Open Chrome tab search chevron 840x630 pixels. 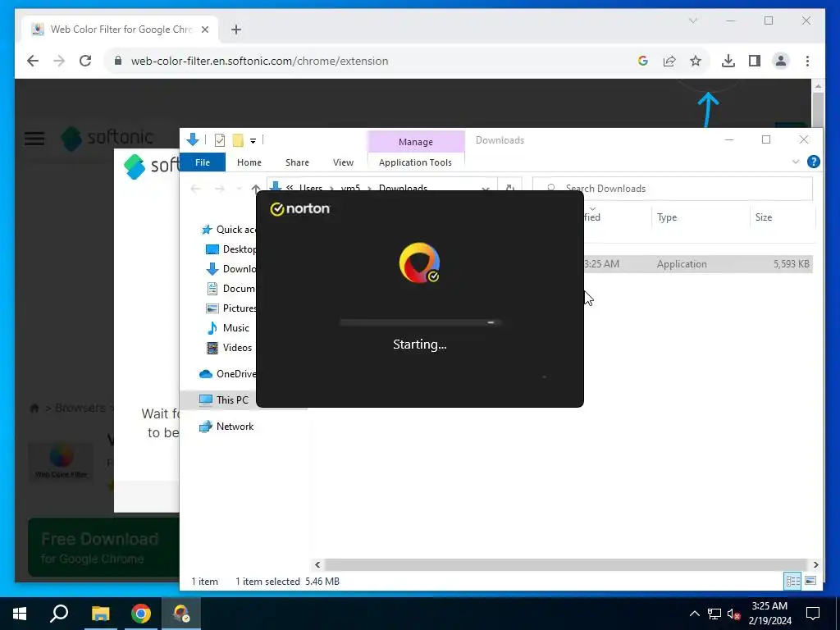[692, 21]
